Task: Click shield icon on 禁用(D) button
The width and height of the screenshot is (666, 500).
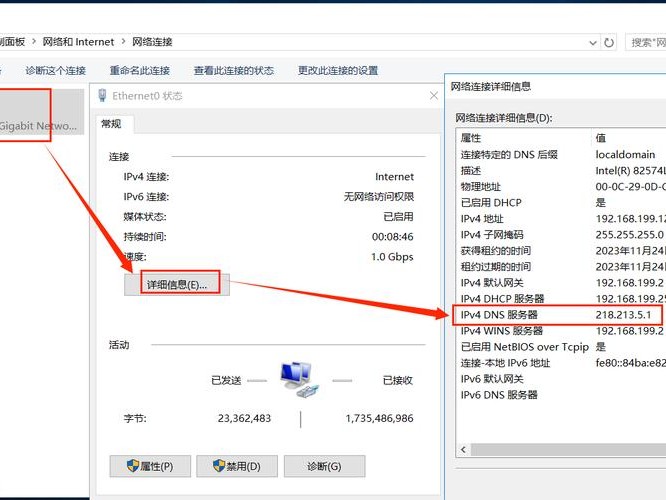Action: (219, 466)
